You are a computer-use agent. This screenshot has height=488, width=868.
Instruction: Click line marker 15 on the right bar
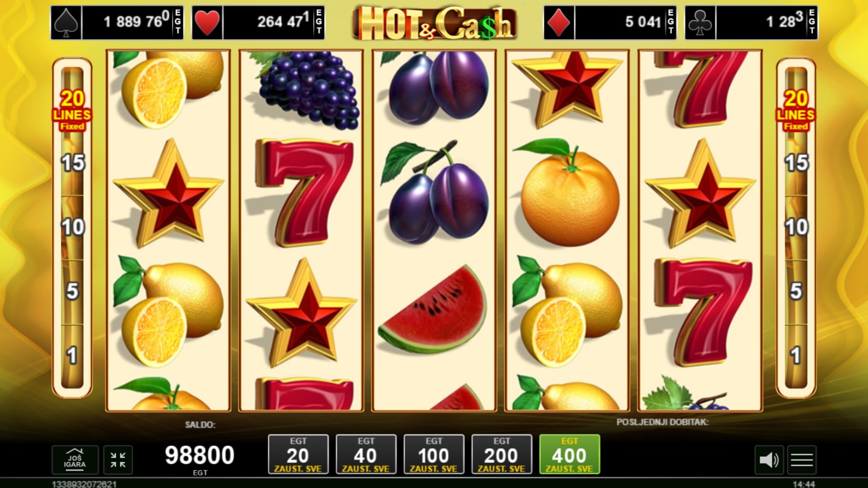(x=796, y=163)
